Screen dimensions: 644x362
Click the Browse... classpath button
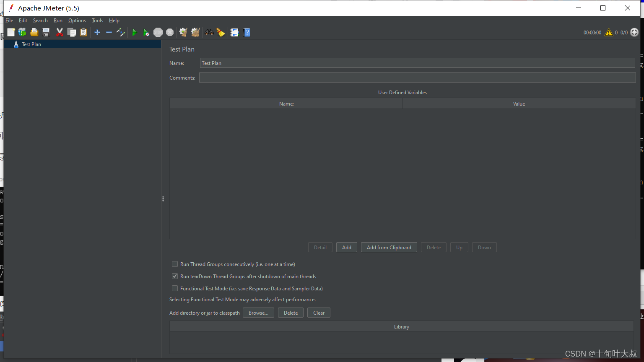(258, 313)
